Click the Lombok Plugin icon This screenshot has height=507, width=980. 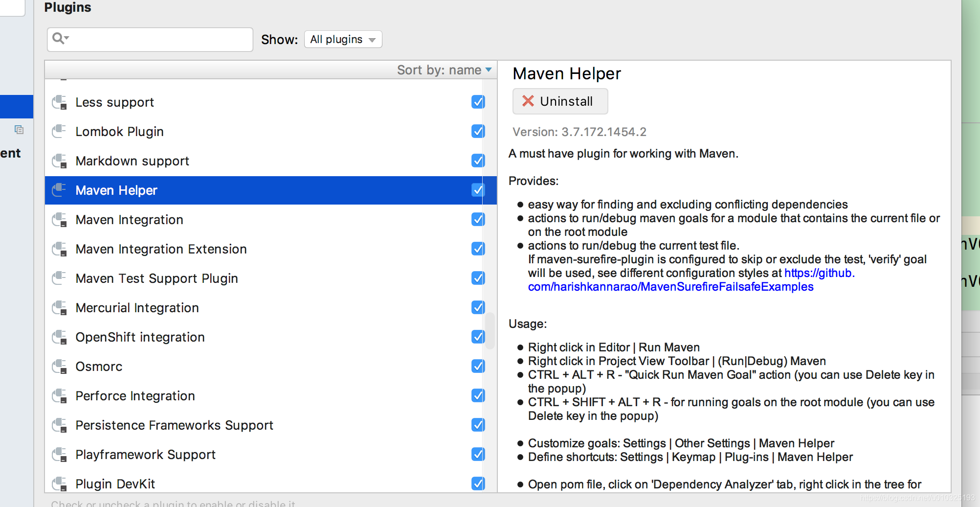pyautogui.click(x=60, y=132)
